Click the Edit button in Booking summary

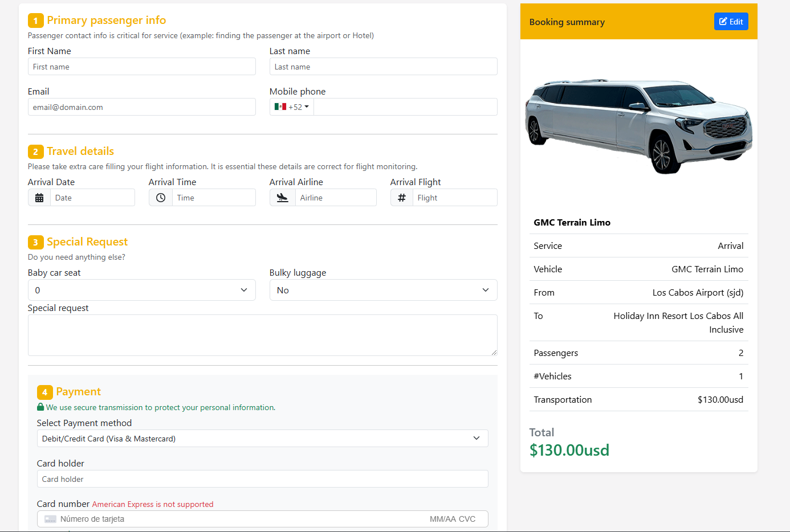click(731, 22)
